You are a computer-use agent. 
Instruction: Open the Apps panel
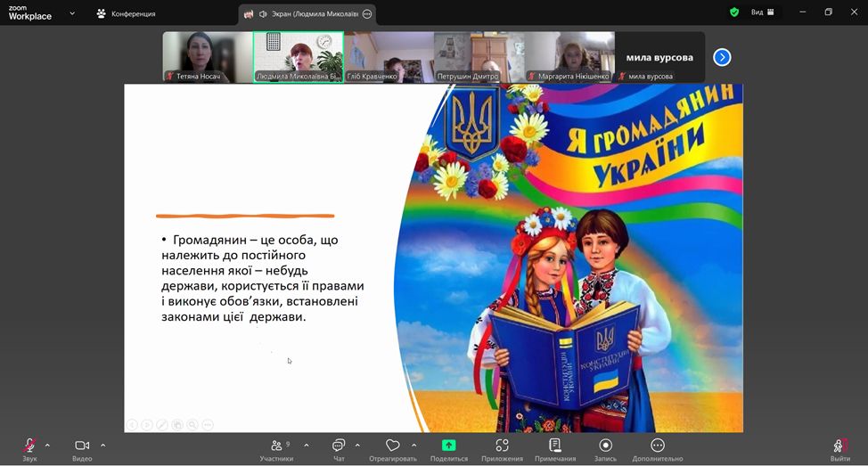502,448
